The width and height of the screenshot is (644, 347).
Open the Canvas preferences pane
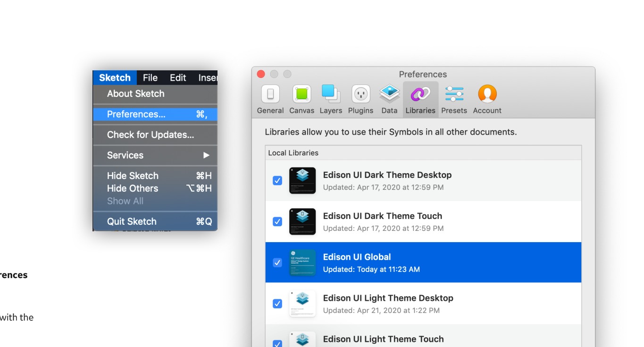click(x=301, y=100)
